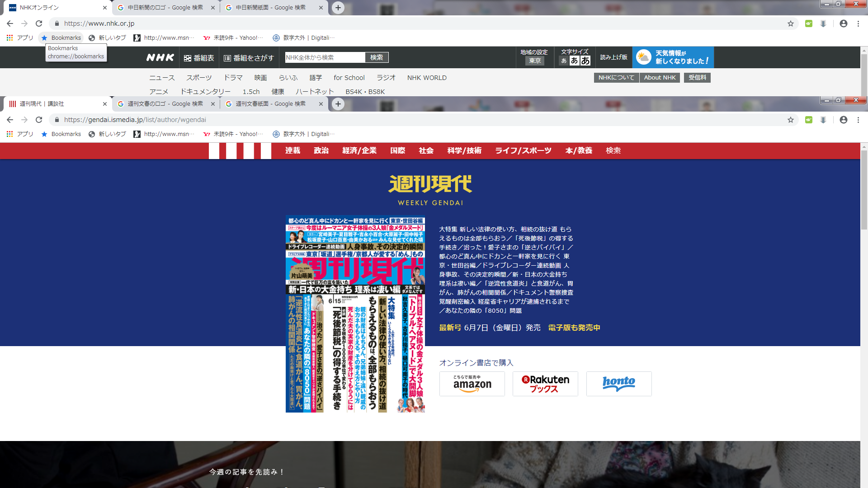Click the 週刊現代 WEEKLY GENDAI title logo
Image resolution: width=868 pixels, height=488 pixels.
(x=430, y=190)
